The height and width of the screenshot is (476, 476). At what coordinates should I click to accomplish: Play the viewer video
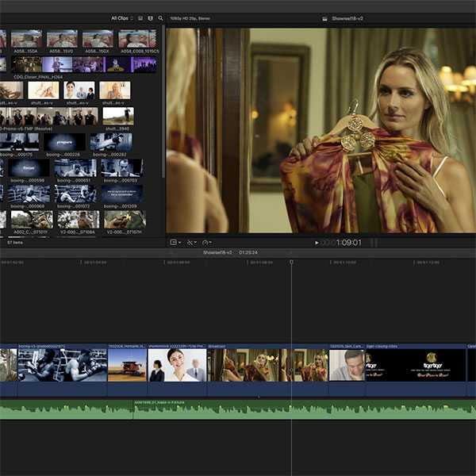[317, 243]
